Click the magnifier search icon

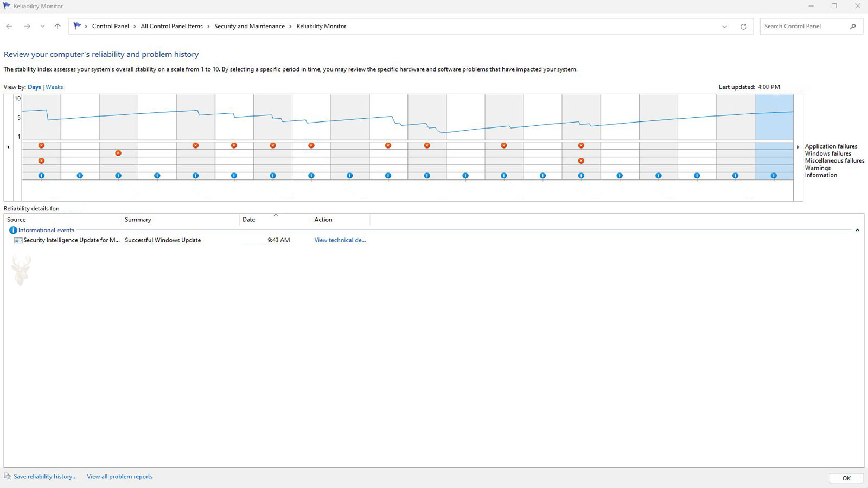coord(853,26)
